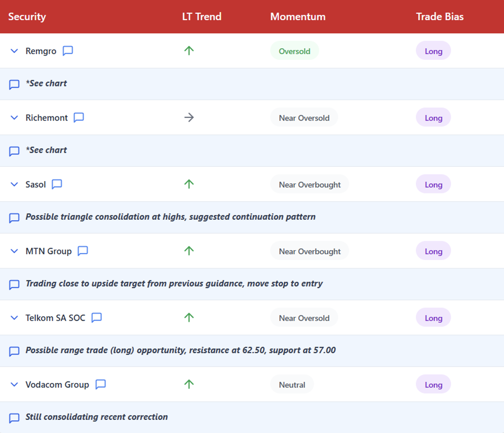Click the Momentum column header
Image resolution: width=504 pixels, height=433 pixels.
pos(298,17)
